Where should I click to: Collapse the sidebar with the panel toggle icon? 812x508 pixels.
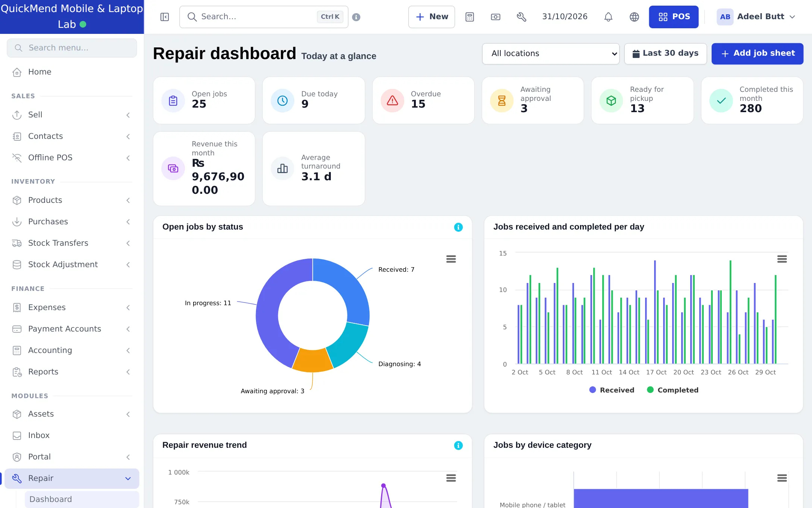pos(165,17)
